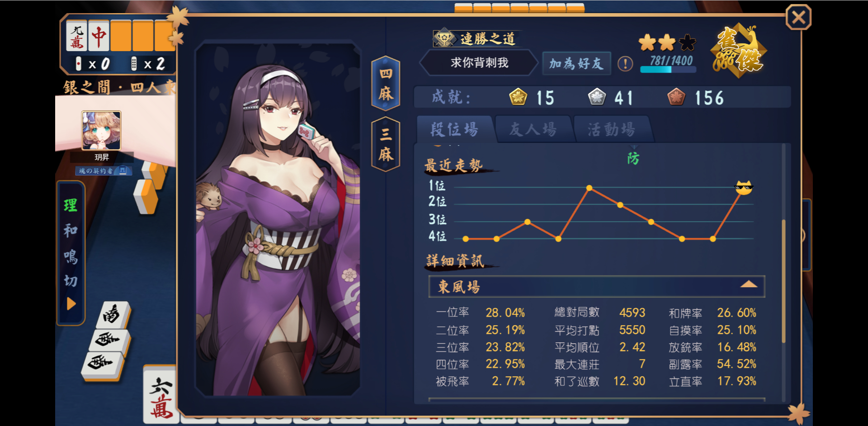Viewport: 868px width, 426px height.
Task: Toggle the 和 auto-win option
Action: [71, 231]
